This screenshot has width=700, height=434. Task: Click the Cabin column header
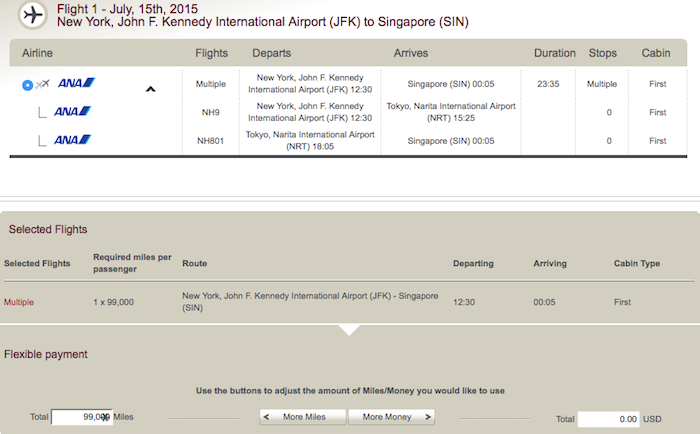[x=656, y=53]
